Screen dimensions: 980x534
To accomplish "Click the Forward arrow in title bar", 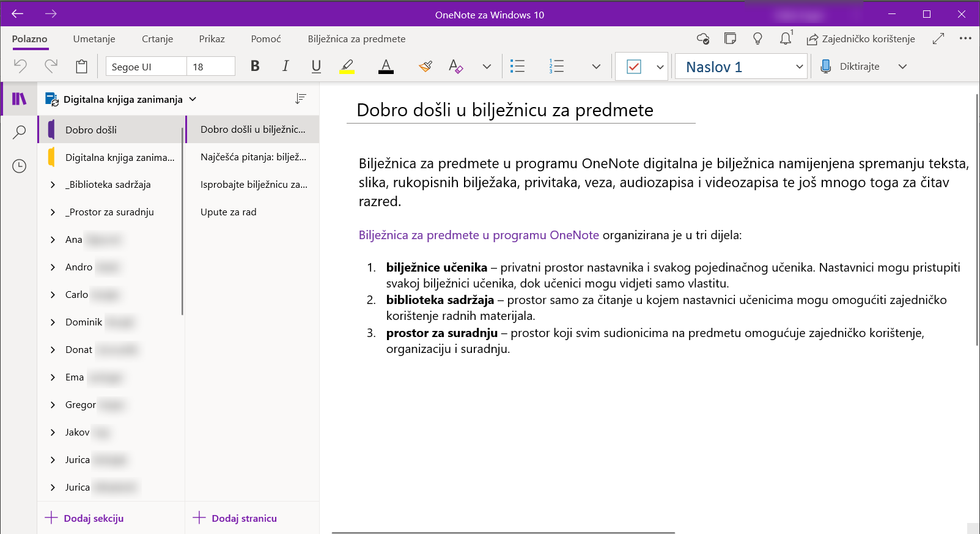I will coord(51,13).
